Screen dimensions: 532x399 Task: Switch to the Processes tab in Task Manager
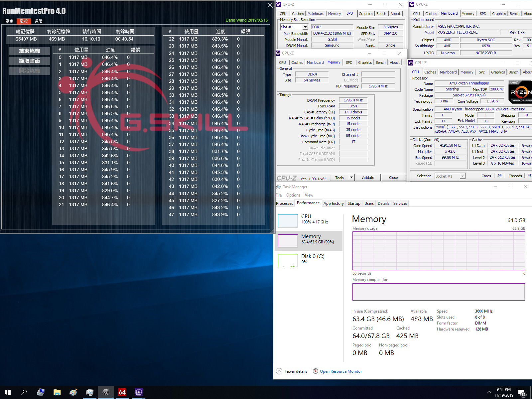[x=284, y=203]
